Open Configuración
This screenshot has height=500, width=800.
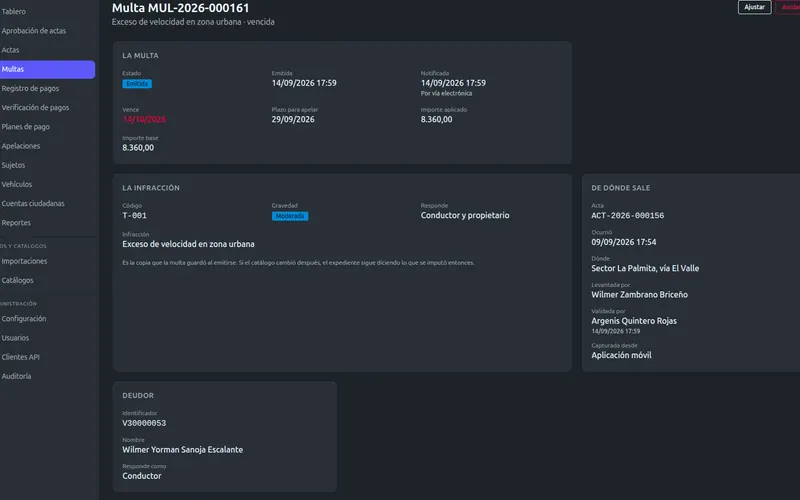pos(24,319)
